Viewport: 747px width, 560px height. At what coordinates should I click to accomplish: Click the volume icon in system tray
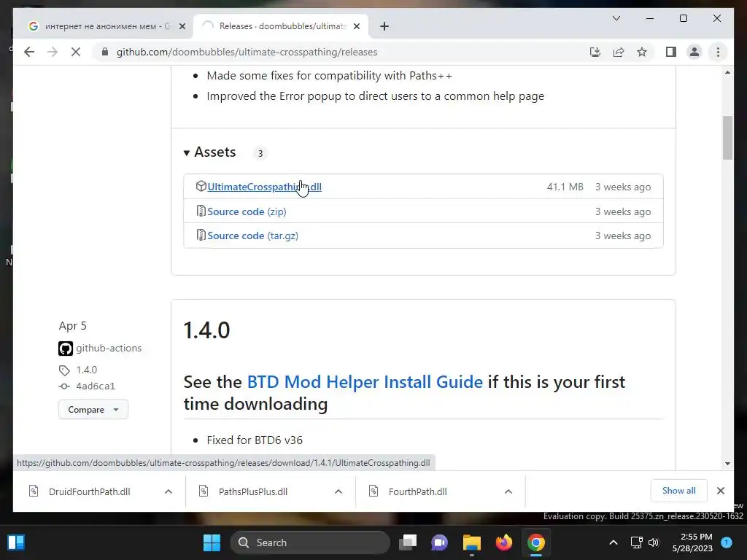(654, 542)
